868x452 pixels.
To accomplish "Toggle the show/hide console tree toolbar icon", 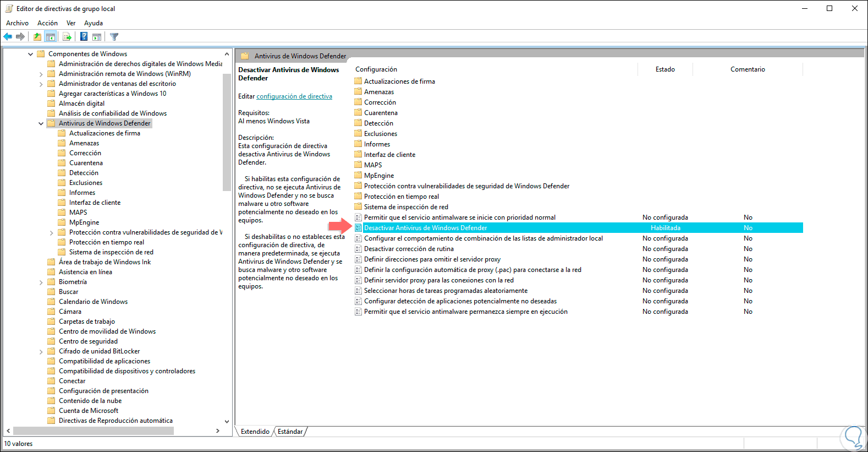I will coord(51,37).
